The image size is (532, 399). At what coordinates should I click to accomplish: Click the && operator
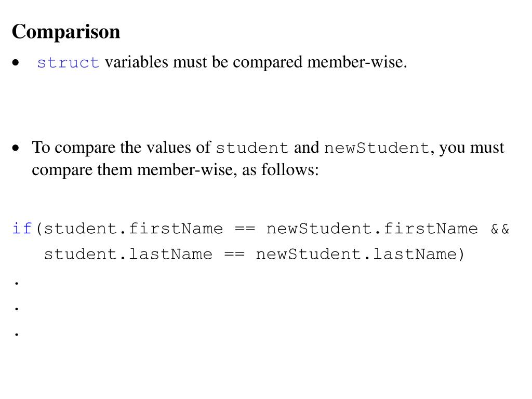pos(500,229)
